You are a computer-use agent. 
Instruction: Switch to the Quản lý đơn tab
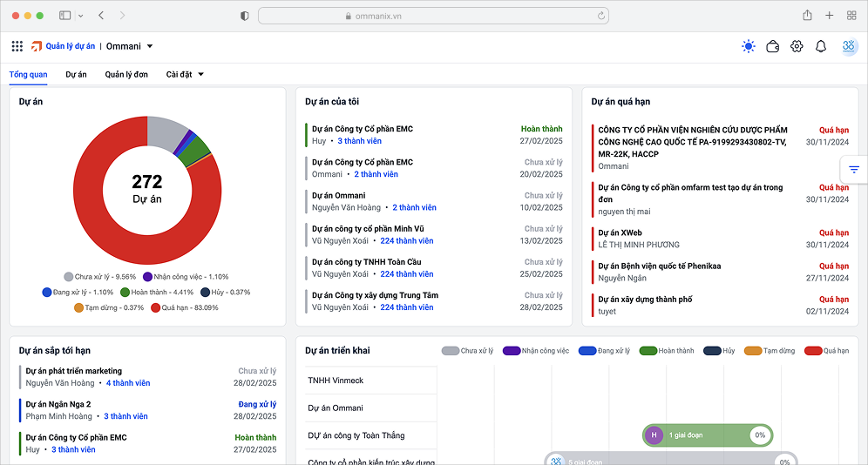click(126, 75)
